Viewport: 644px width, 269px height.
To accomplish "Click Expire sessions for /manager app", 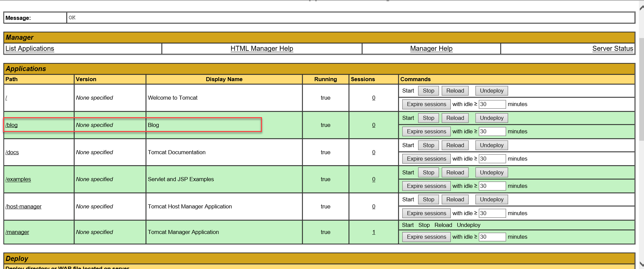I will click(x=426, y=237).
